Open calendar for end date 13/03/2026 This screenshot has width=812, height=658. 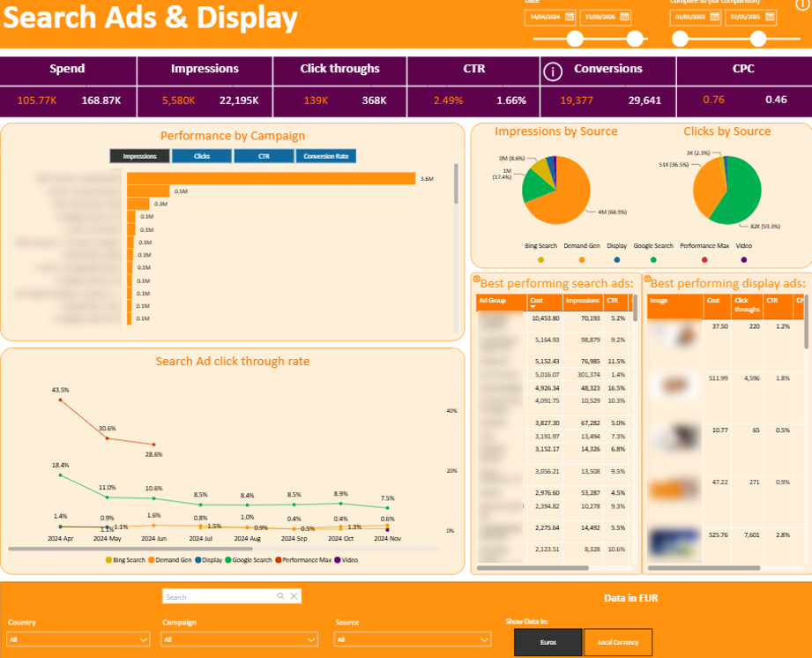point(624,17)
